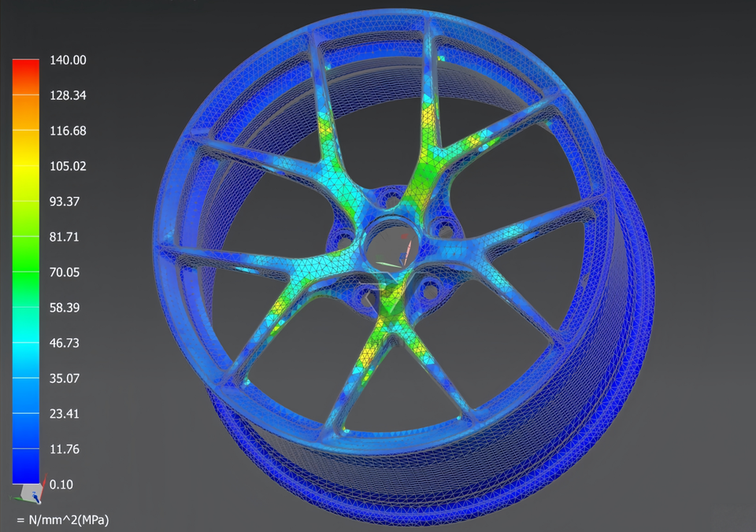The image size is (756, 532).
Task: Click the coordinate system gizmo at wheel hub
Action: (x=395, y=250)
